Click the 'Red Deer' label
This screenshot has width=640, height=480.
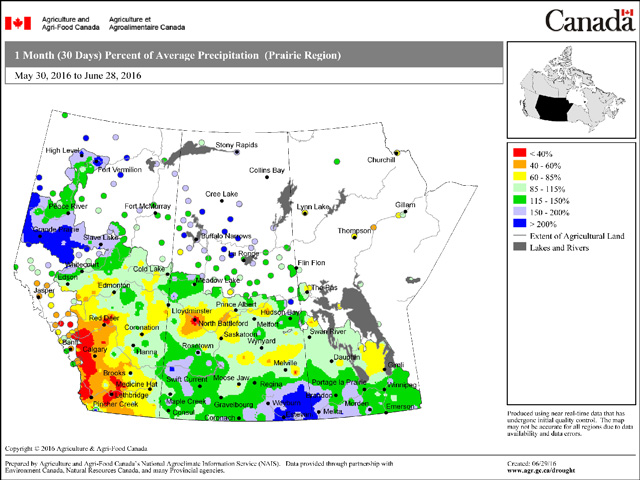click(104, 318)
